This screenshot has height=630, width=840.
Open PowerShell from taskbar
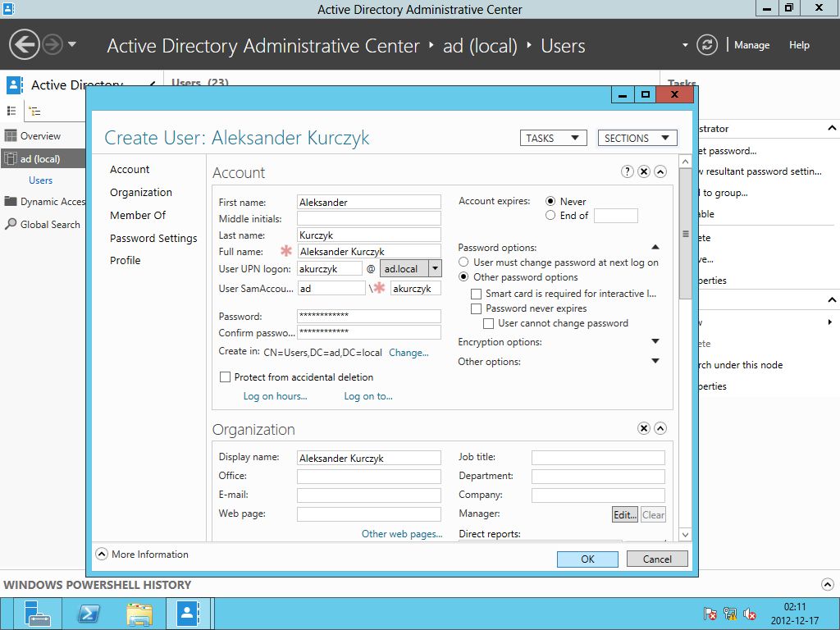click(x=88, y=614)
